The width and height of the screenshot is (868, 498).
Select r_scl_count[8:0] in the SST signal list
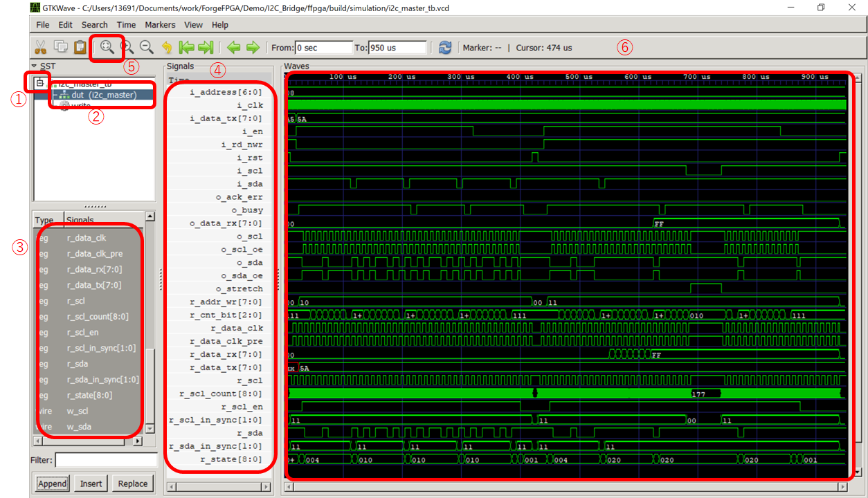(98, 317)
